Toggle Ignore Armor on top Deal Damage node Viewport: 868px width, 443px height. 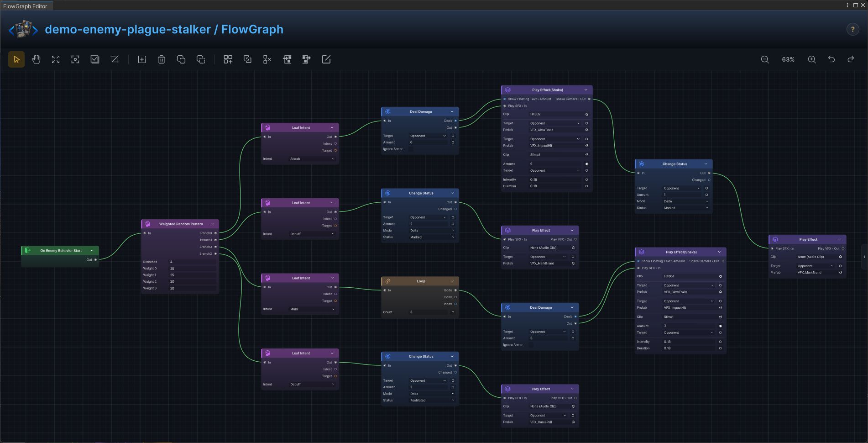click(410, 149)
